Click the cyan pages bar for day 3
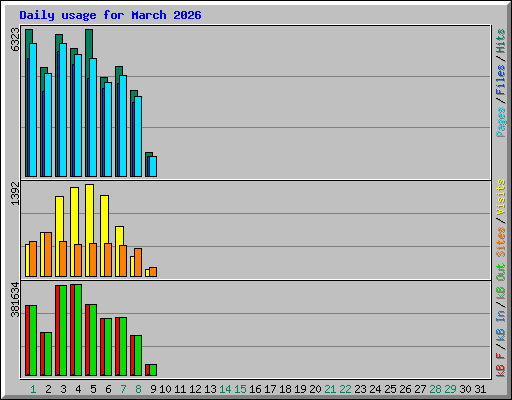 click(x=63, y=110)
